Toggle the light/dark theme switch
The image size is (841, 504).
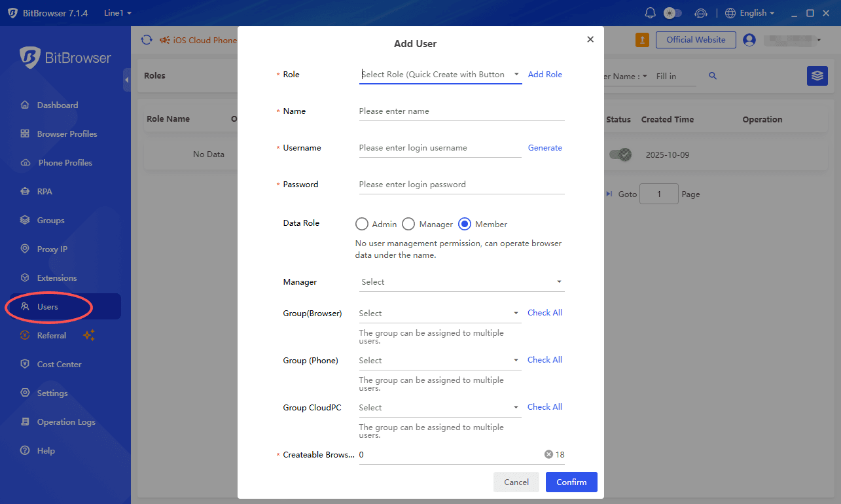tap(673, 13)
